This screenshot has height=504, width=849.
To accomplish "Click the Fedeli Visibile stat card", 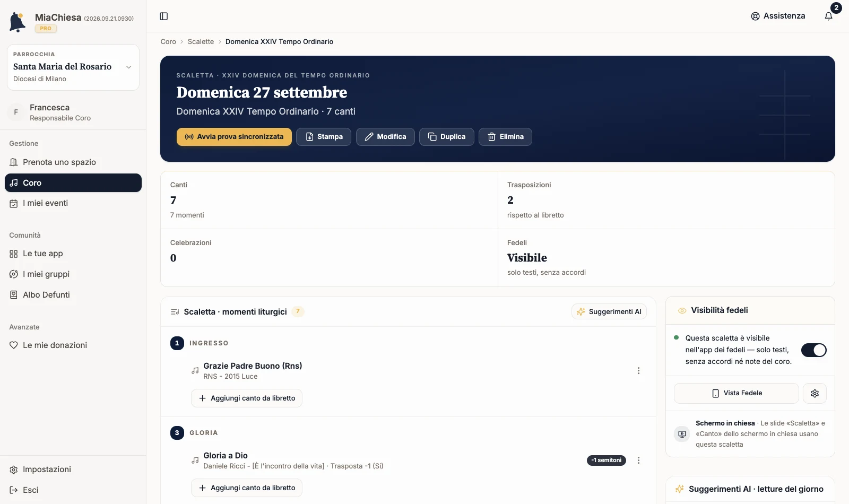I will coord(666,258).
